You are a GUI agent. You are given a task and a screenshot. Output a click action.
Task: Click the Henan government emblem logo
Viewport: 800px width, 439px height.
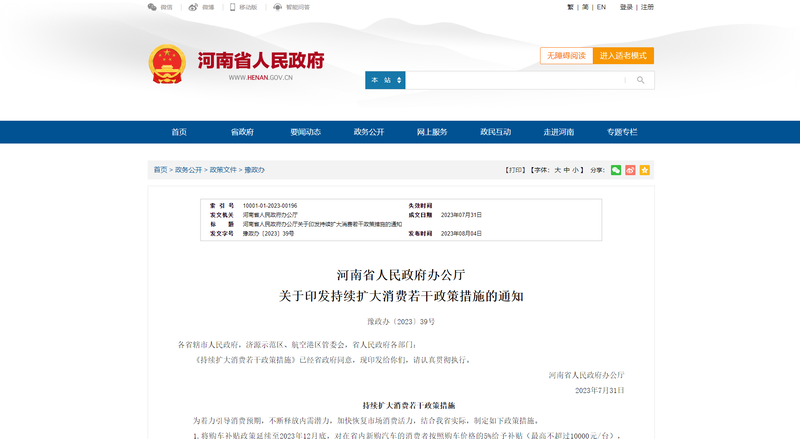pyautogui.click(x=167, y=63)
